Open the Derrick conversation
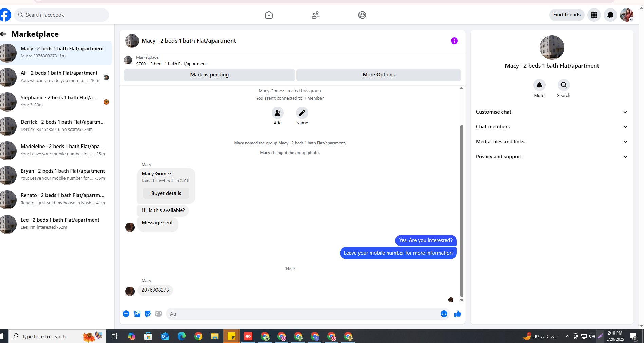 pyautogui.click(x=56, y=126)
